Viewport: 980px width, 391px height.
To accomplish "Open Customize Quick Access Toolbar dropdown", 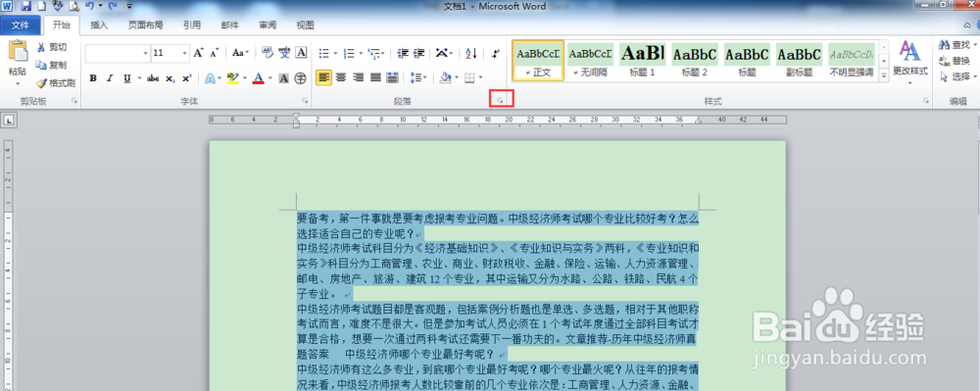I will pyautogui.click(x=128, y=6).
